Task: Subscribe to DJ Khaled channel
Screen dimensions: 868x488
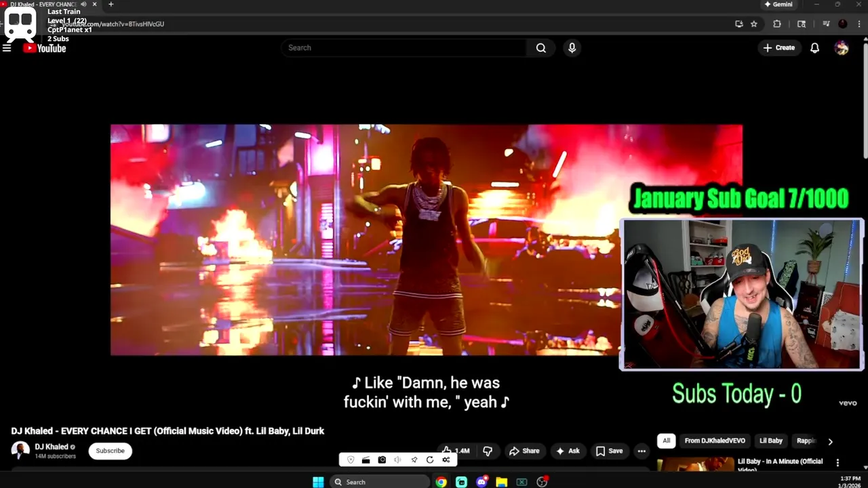Action: [110, 451]
